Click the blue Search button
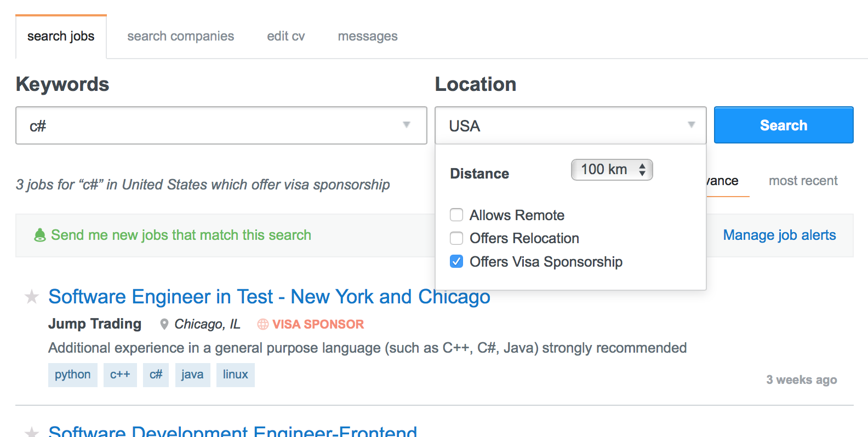This screenshot has width=868, height=437. pos(784,125)
